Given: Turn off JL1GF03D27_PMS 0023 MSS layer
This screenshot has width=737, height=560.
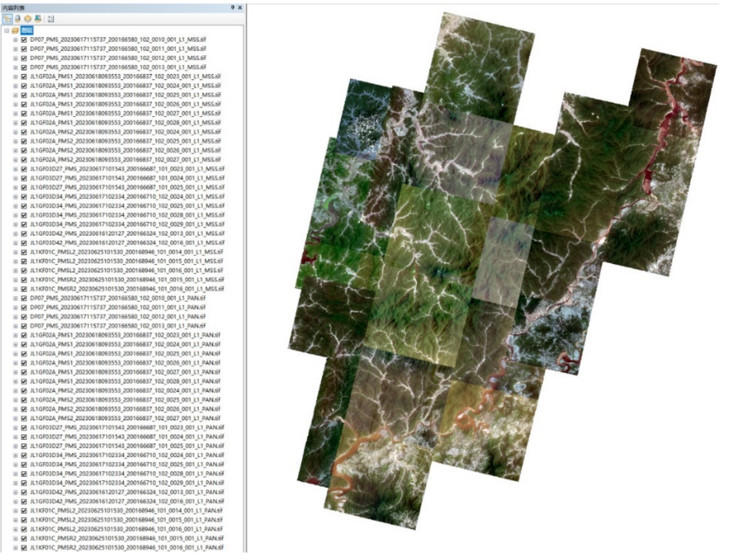Looking at the screenshot, I should [x=24, y=169].
